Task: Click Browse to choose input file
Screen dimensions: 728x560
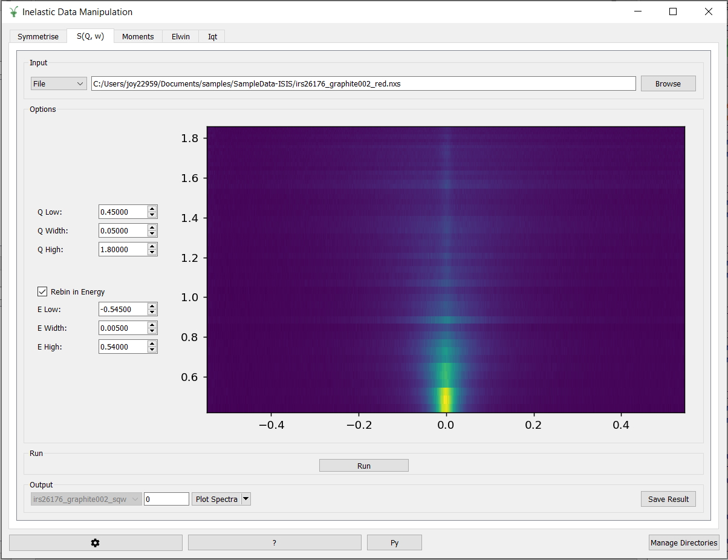Action: [x=668, y=84]
